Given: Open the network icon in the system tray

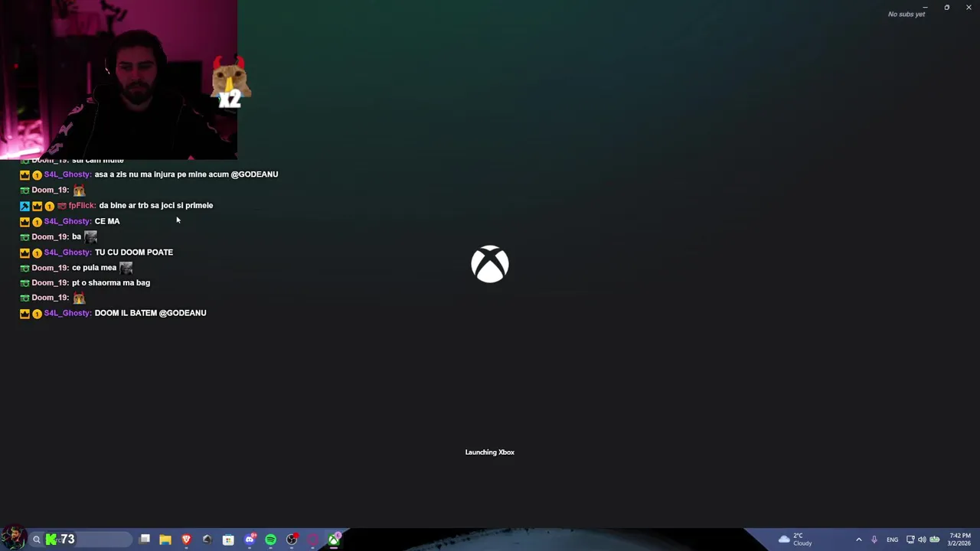Looking at the screenshot, I should pyautogui.click(x=910, y=540).
